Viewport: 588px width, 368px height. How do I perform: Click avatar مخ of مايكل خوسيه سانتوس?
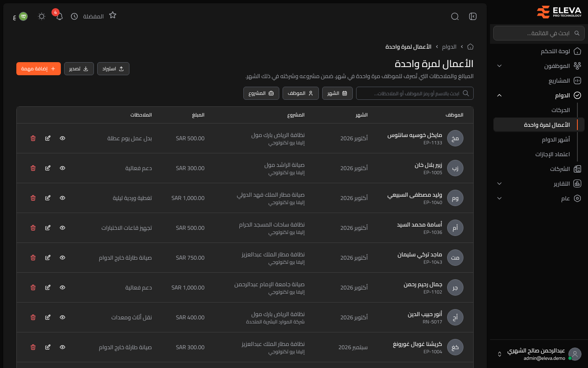pos(455,138)
